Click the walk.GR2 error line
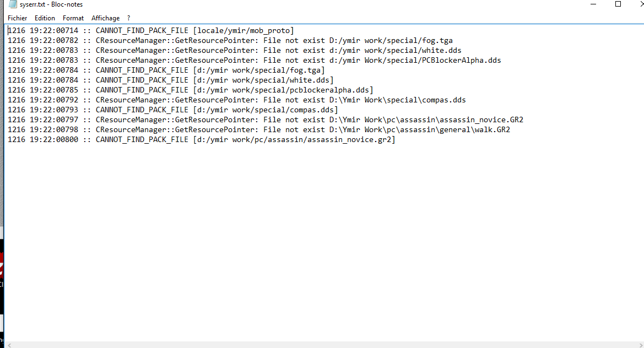Screen dimensions: 644x348 point(259,129)
